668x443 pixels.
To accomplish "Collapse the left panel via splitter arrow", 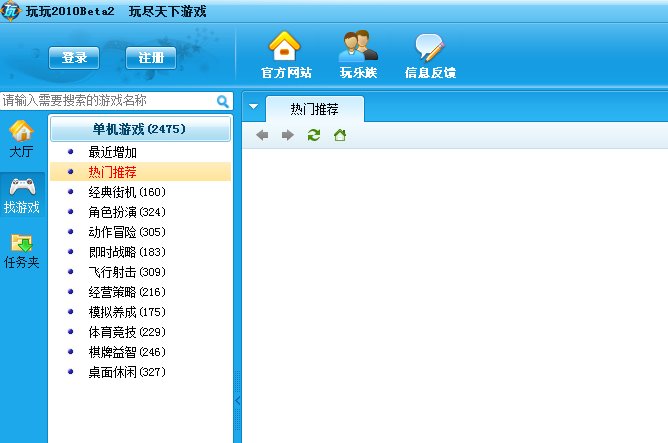I will point(237,400).
